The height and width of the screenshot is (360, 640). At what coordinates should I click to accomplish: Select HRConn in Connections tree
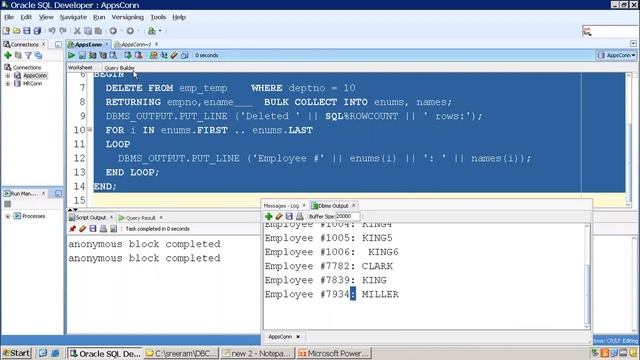(32, 83)
